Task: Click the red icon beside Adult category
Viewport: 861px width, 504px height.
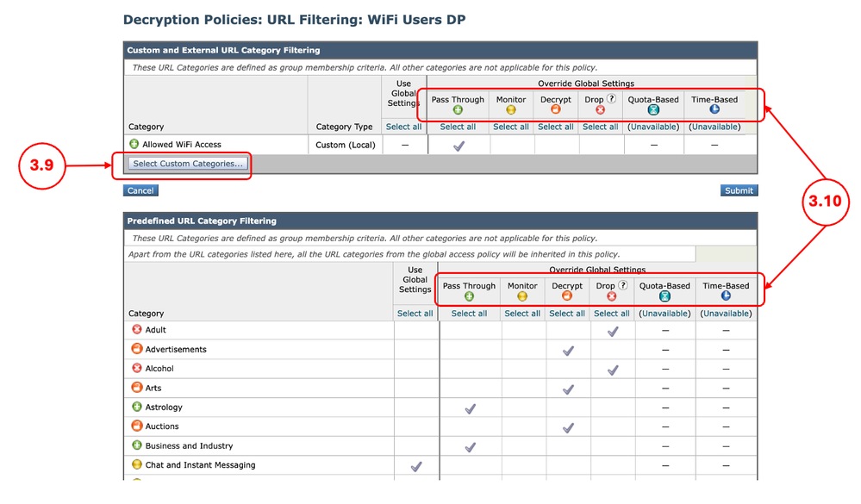Action: (x=138, y=329)
